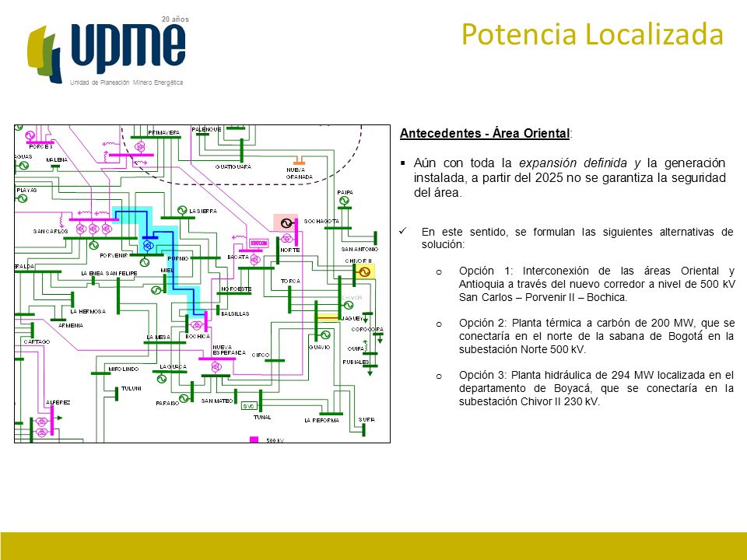Click the checkmark bullet before 'En este sentido'

pos(403,231)
